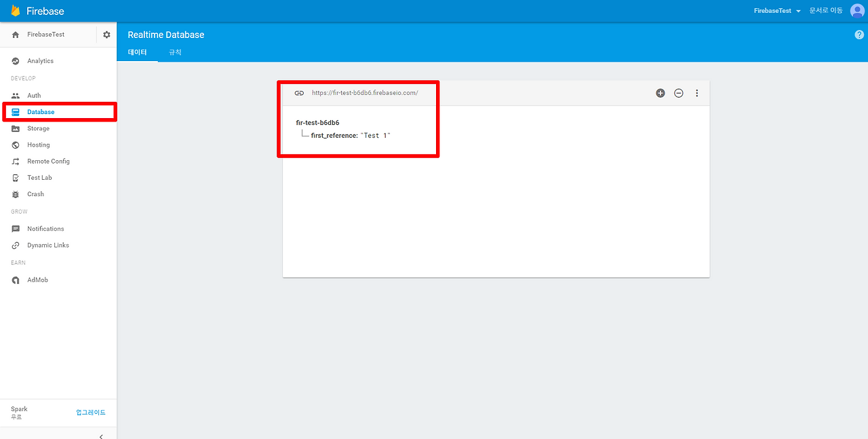Viewport: 868px width, 439px height.
Task: Select Test Lab in the sidebar
Action: pos(39,177)
